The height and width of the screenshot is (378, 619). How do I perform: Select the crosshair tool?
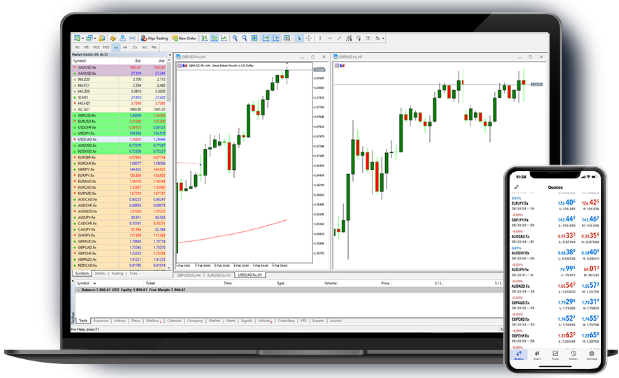(x=309, y=38)
